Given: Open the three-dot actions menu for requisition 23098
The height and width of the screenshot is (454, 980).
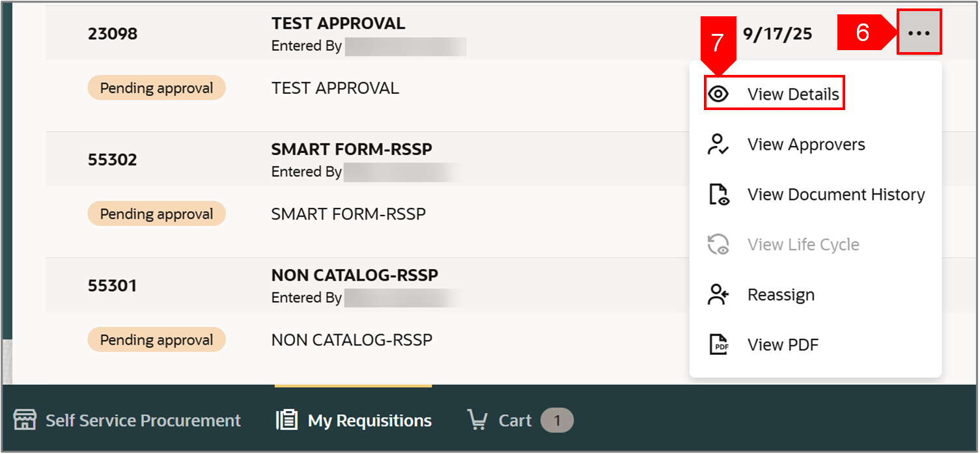Looking at the screenshot, I should point(919,33).
